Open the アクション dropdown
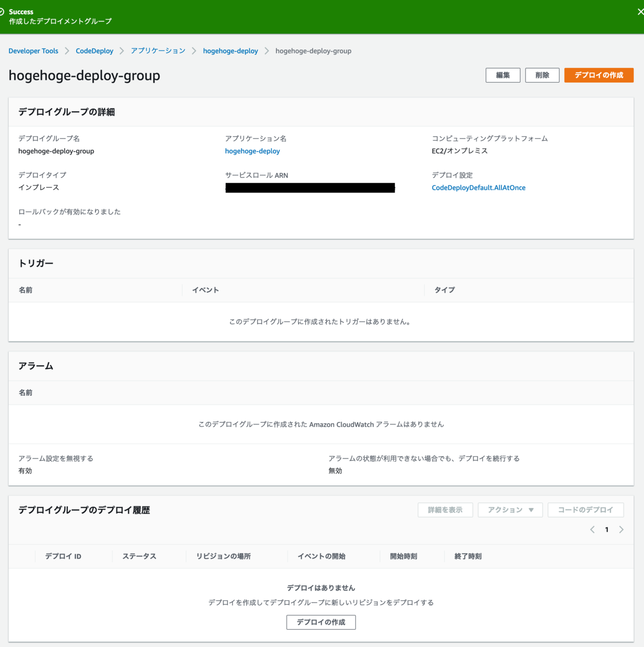The width and height of the screenshot is (644, 647). click(510, 510)
